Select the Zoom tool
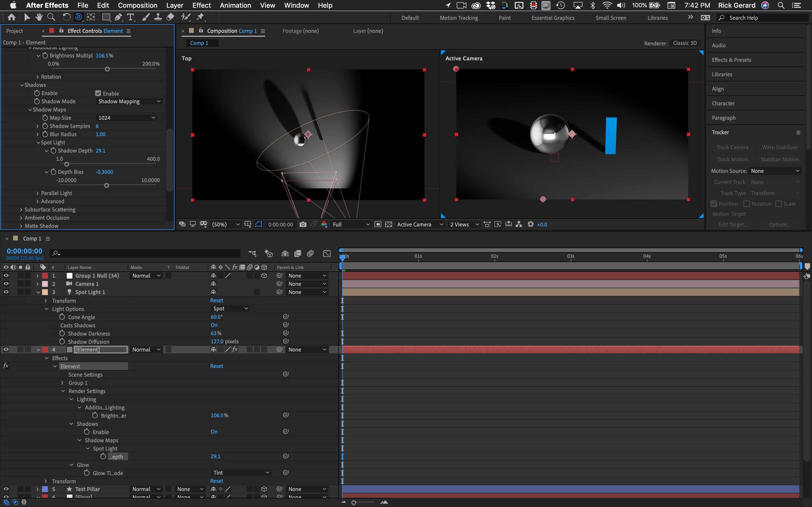This screenshot has height=507, width=812. click(x=51, y=17)
